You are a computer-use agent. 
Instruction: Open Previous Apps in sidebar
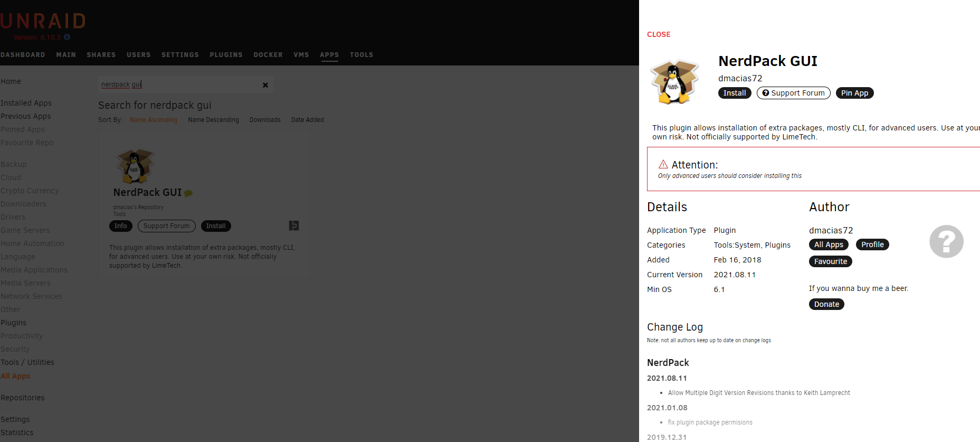[25, 116]
